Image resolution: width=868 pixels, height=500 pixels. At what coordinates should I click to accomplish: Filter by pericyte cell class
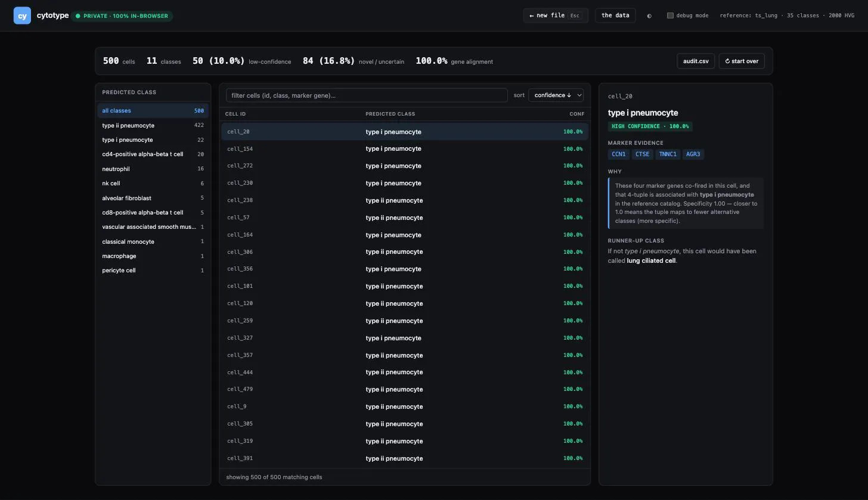[x=153, y=271]
